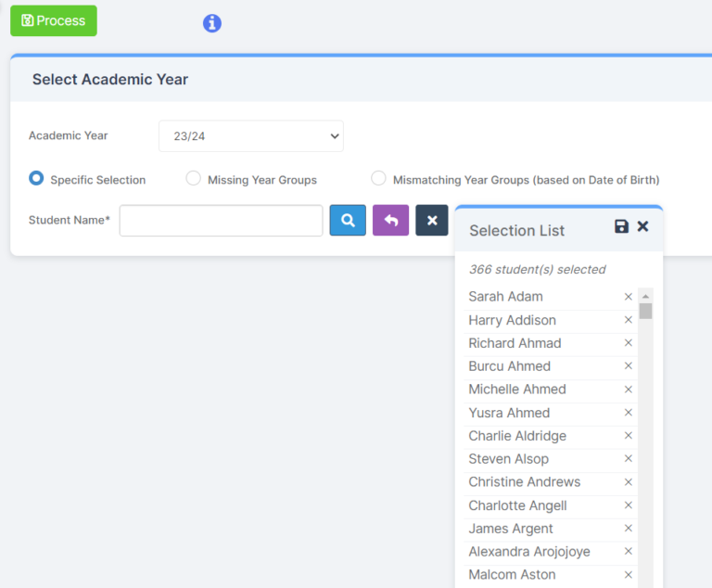Click the selection list scrollbar thumb
712x588 pixels.
click(x=645, y=311)
